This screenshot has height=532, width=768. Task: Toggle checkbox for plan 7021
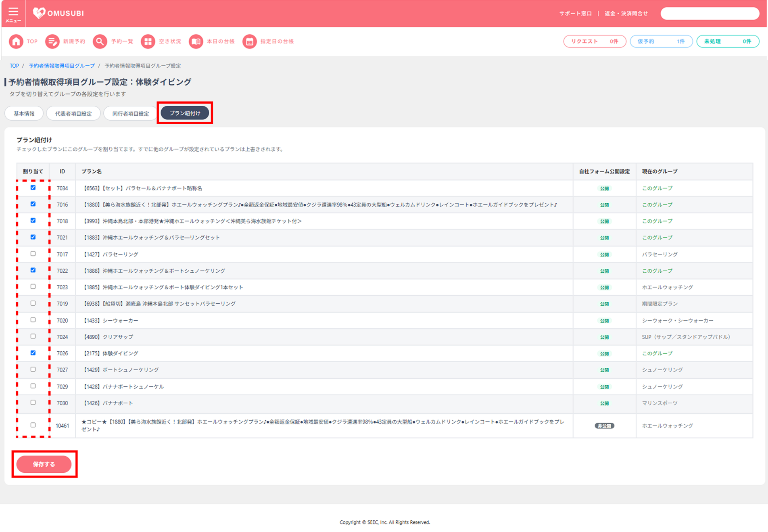coord(33,237)
